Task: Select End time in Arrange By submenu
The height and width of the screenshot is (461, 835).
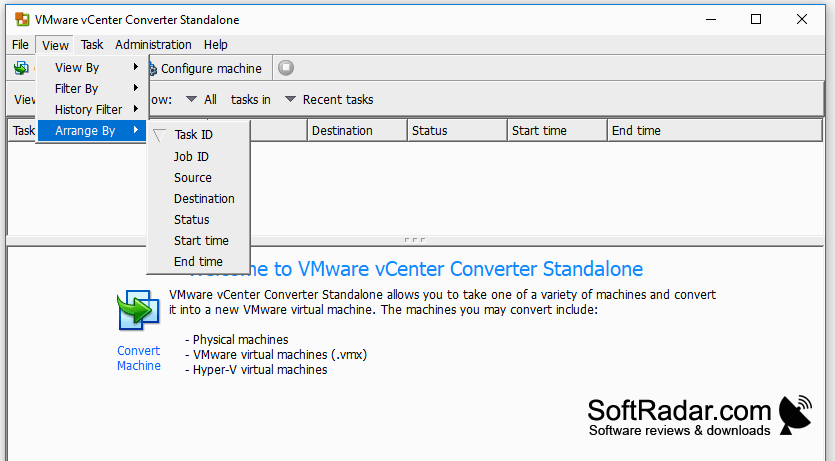Action: pos(198,261)
